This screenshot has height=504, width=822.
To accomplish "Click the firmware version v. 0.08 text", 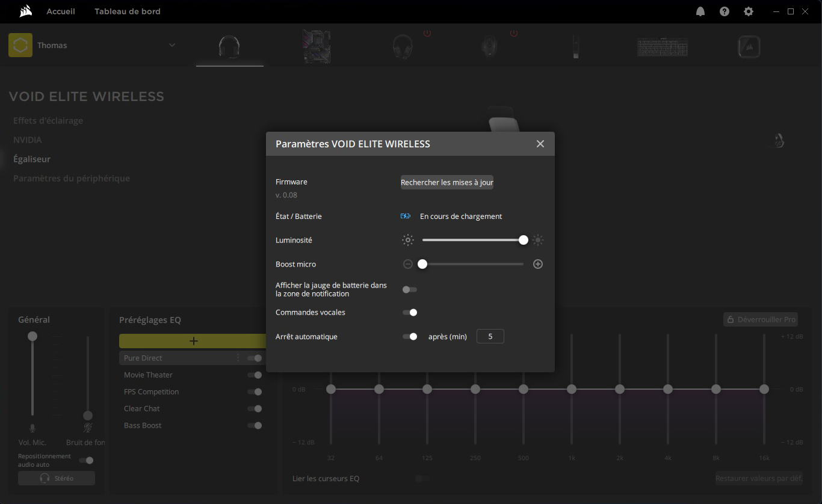I will (x=286, y=195).
